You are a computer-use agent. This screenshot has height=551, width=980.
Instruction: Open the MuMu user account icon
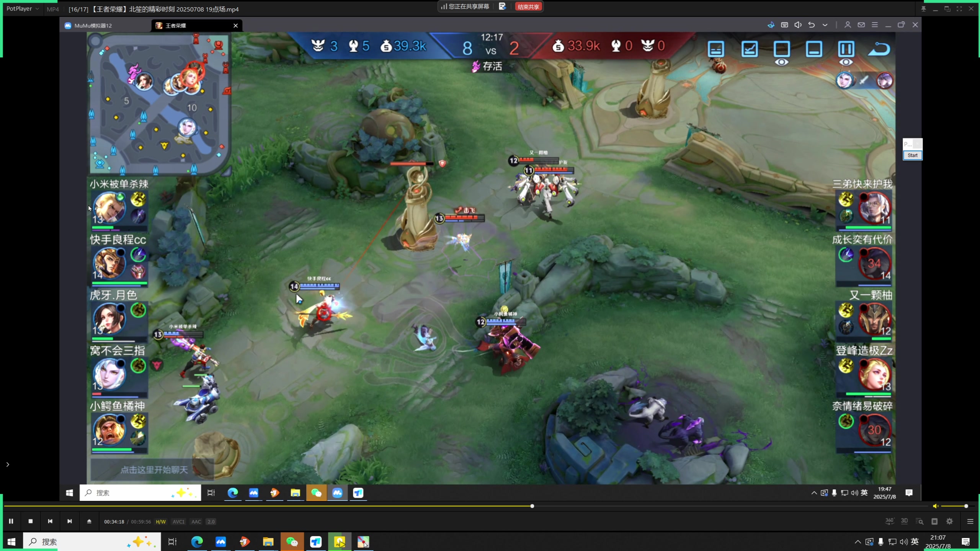pos(848,25)
